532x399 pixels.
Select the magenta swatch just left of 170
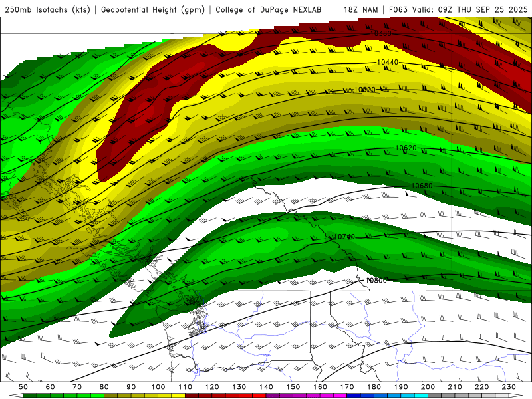pos(340,396)
